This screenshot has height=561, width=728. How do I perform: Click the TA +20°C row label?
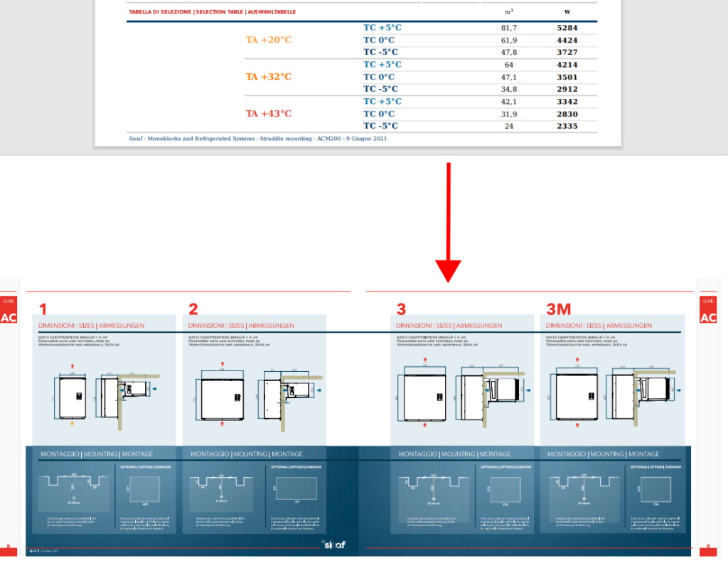[269, 40]
